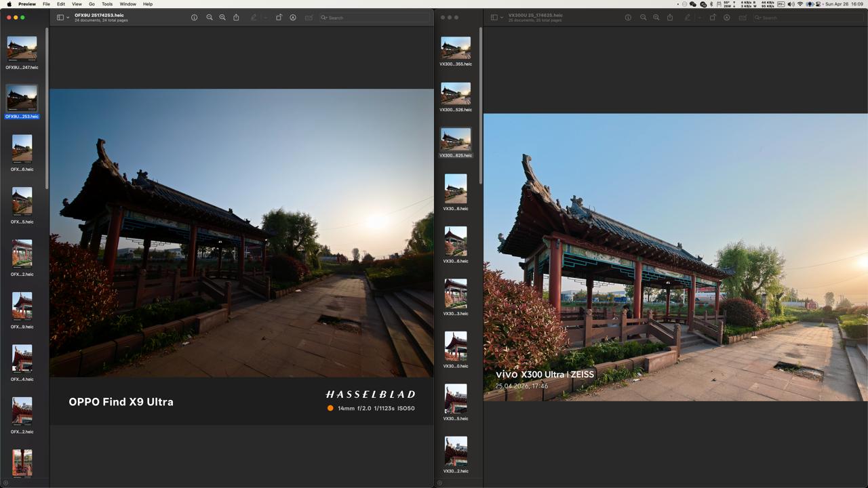The width and height of the screenshot is (868, 488).
Task: Open the Tools menu
Action: 107,4
